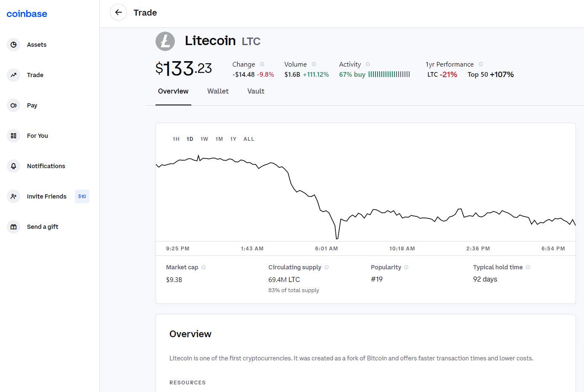584x392 pixels.
Task: Click the info icon beside Typical hold time
Action: [528, 267]
